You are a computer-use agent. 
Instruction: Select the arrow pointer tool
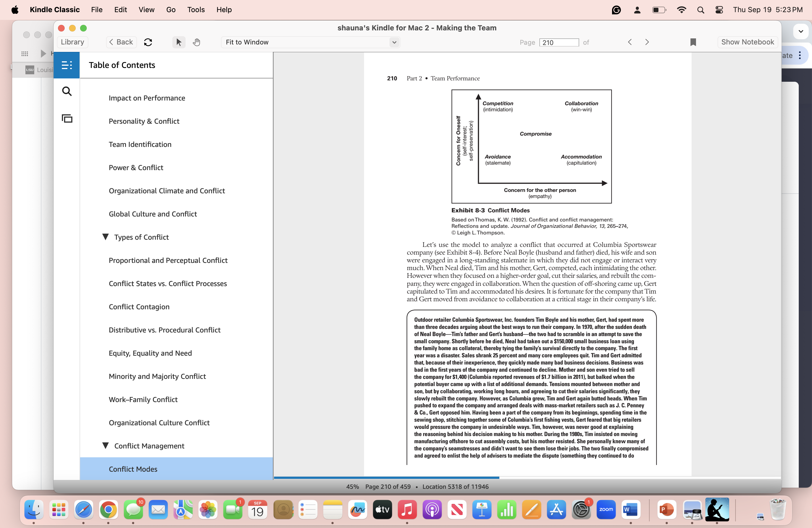pos(178,42)
